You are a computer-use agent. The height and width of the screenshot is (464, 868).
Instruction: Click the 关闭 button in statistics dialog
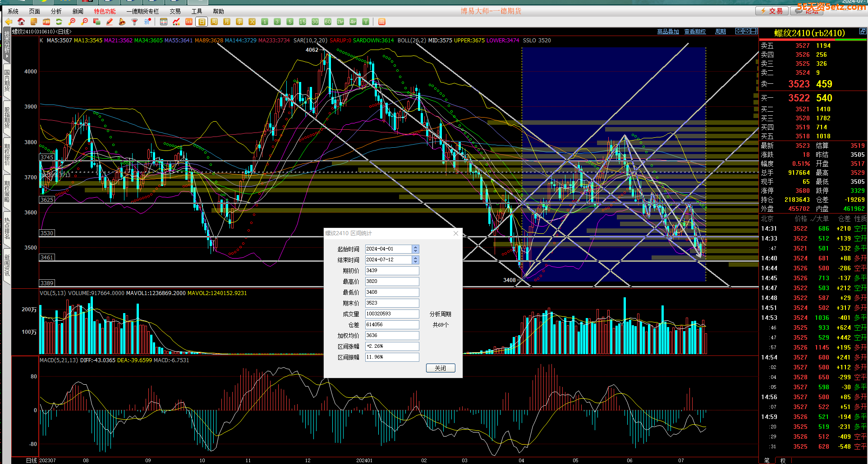[441, 368]
